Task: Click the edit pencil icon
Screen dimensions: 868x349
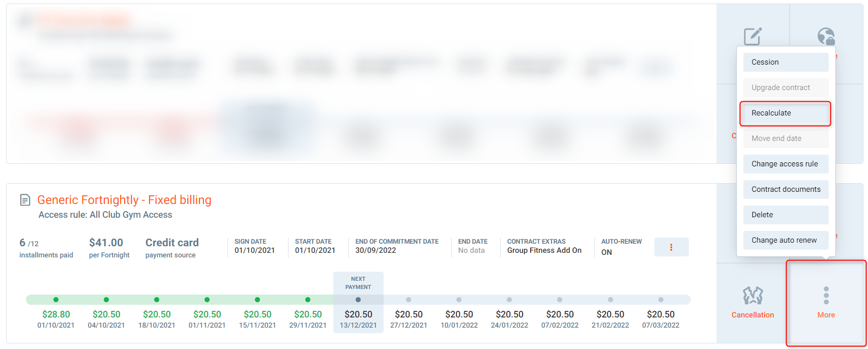Action: 753,37
